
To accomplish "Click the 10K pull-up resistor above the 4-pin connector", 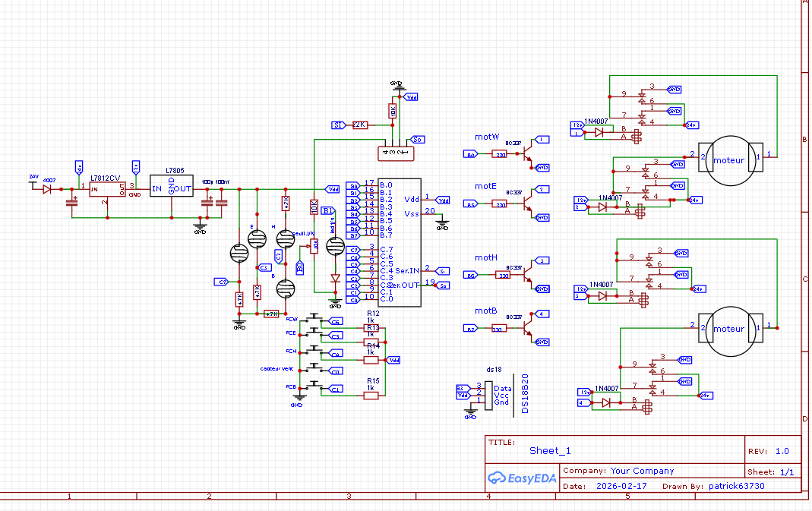I will coord(393,110).
